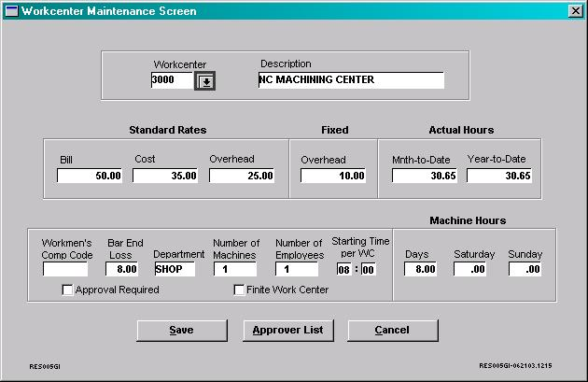Edit the Sunday machine hours field
Screen dimensions: 588x382
[525, 269]
